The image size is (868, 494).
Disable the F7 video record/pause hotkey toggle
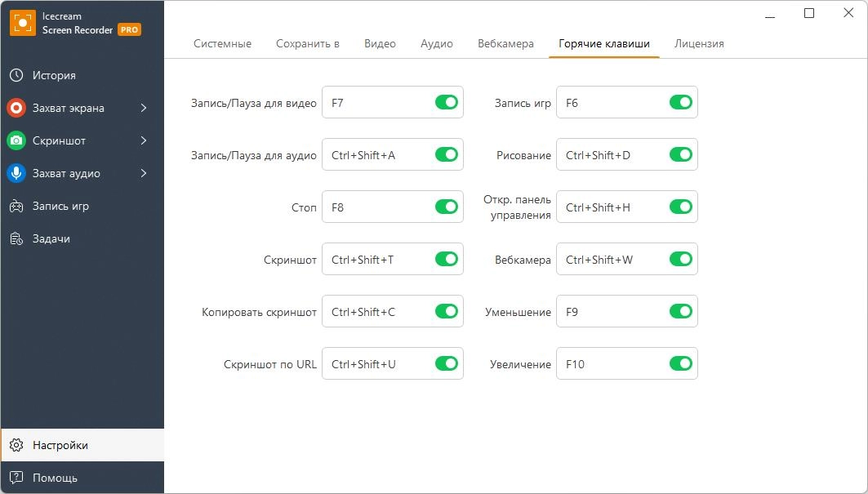(x=447, y=103)
